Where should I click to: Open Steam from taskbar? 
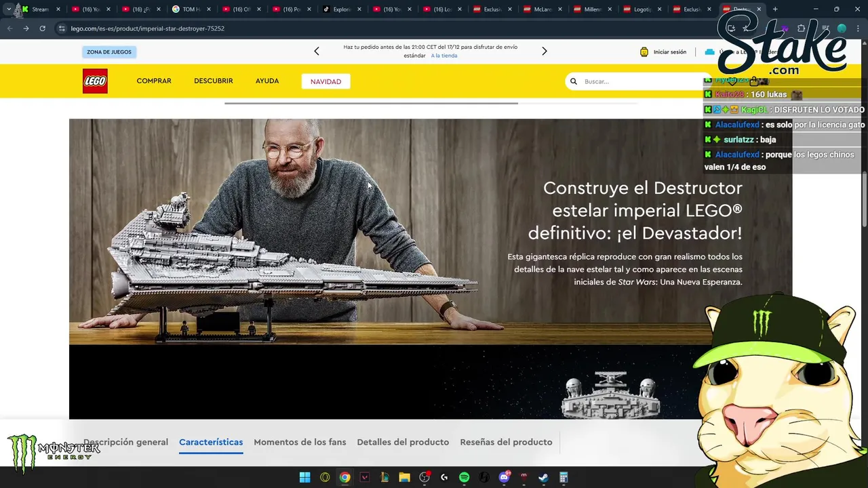[x=543, y=477]
